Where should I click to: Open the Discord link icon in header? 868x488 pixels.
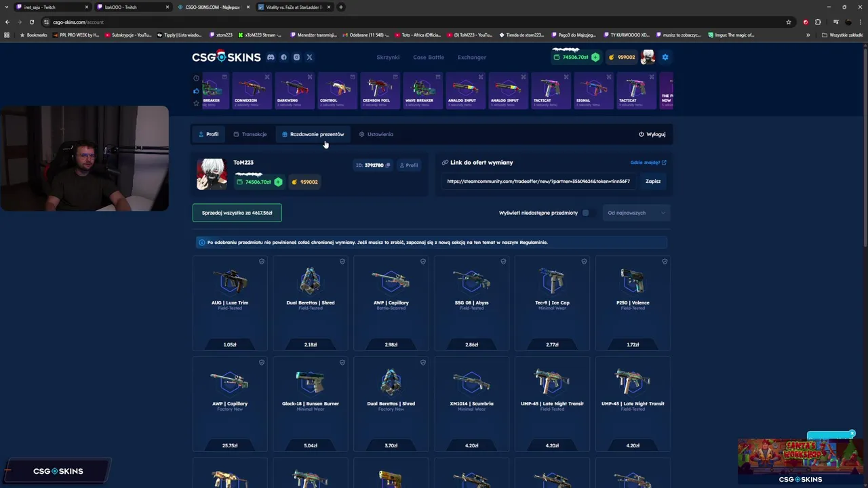pyautogui.click(x=271, y=57)
